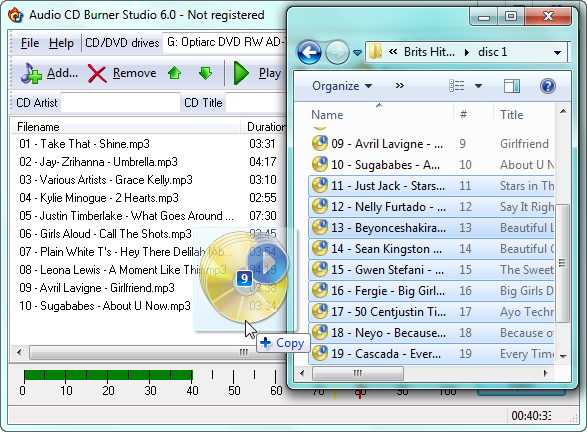Screen dimensions: 587x432
Task: Click into the CD Artist field
Action: [x=121, y=103]
